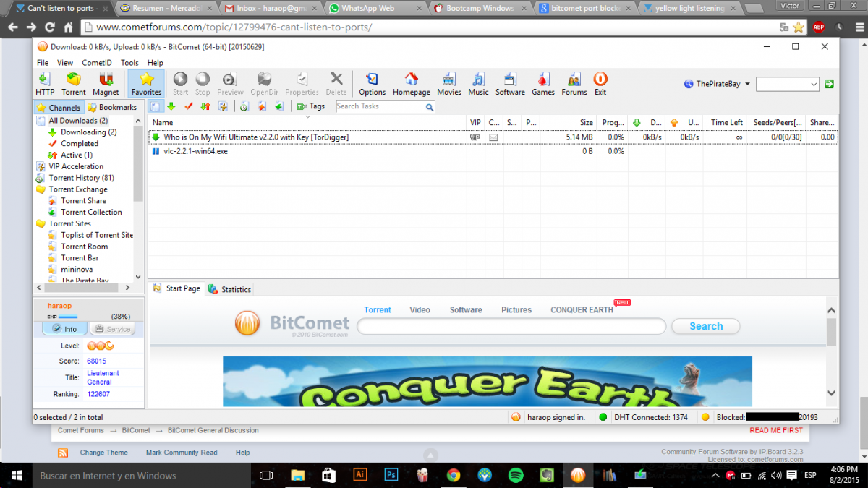Open the Tools menu
The height and width of the screenshot is (488, 868).
coord(129,63)
